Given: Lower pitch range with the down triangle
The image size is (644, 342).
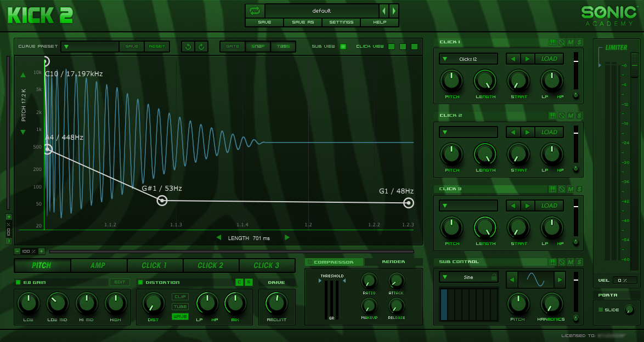Looking at the screenshot, I should pos(23,132).
